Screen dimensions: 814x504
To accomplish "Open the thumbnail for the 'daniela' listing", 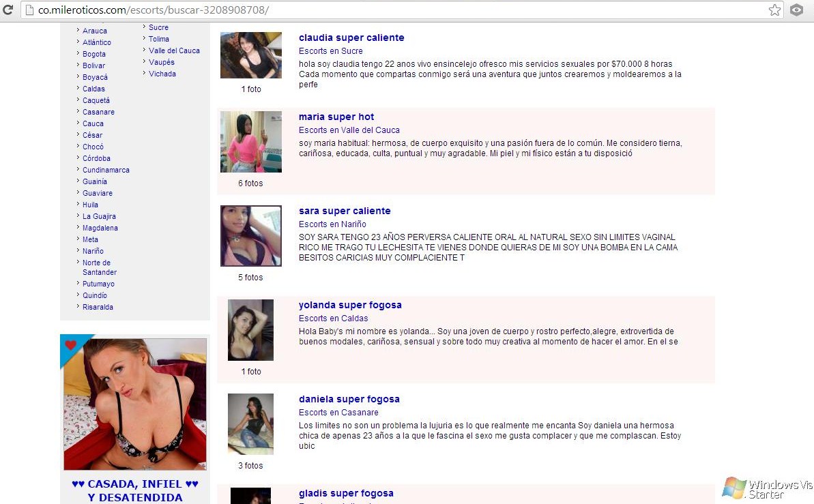I will click(250, 424).
